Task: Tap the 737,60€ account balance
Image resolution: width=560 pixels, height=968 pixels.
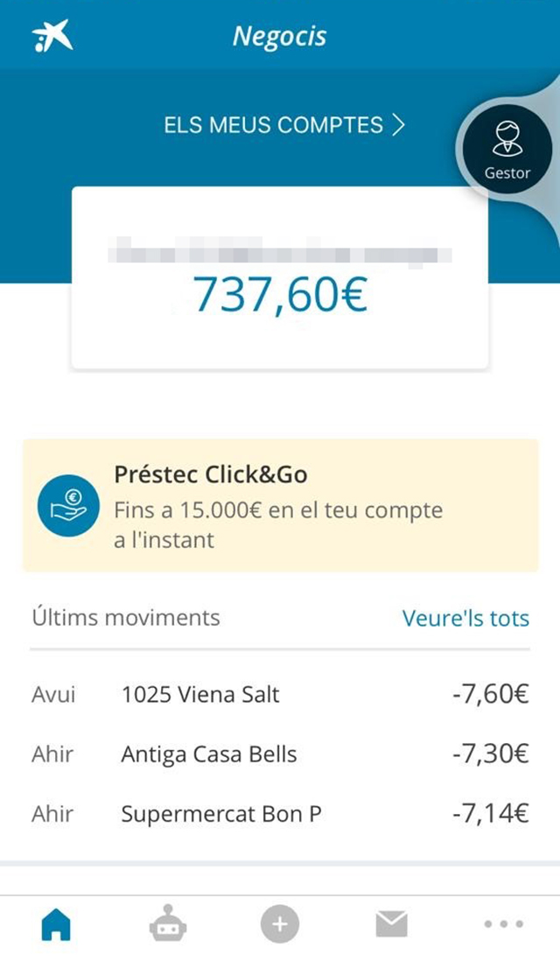Action: pyautogui.click(x=280, y=294)
